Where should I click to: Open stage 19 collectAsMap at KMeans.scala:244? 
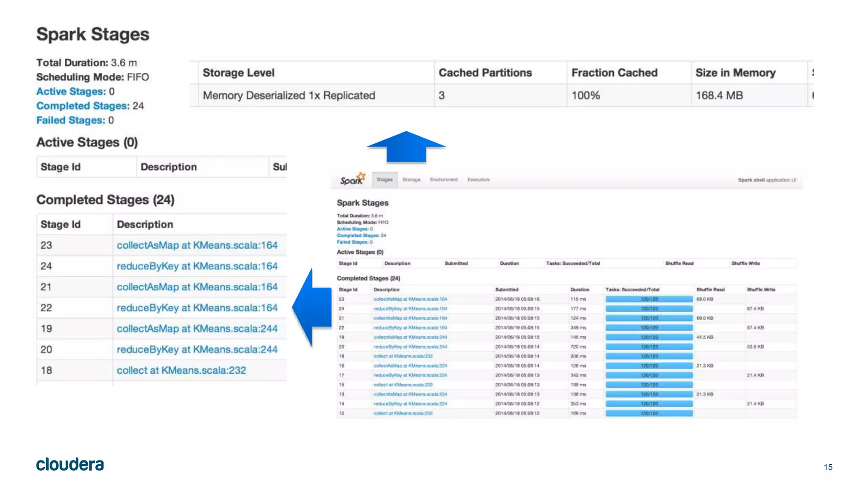197,329
